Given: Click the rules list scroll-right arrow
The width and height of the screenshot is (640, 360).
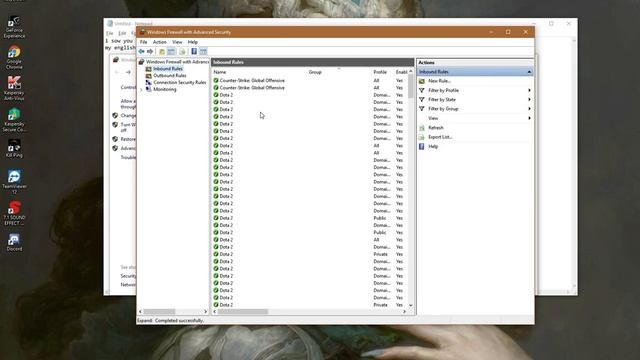Looking at the screenshot, I should pyautogui.click(x=404, y=312).
